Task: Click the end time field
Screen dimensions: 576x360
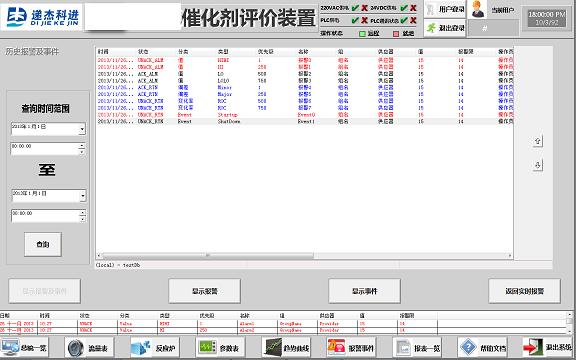Action: 45,216
